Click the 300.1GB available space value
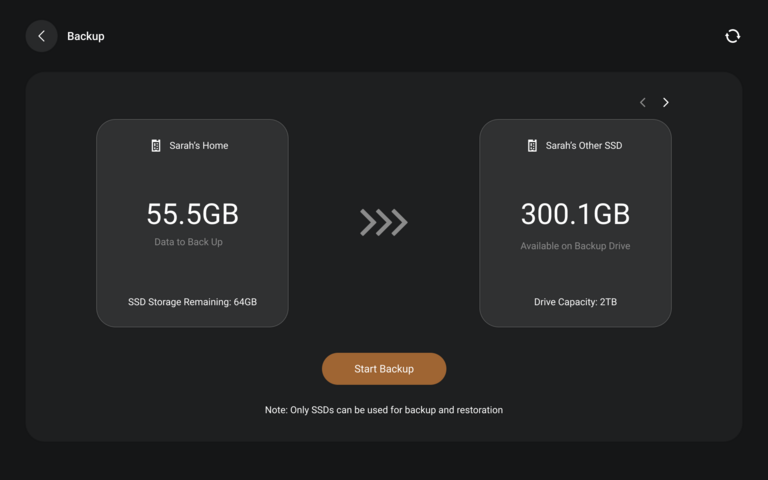The width and height of the screenshot is (768, 480). 576,214
